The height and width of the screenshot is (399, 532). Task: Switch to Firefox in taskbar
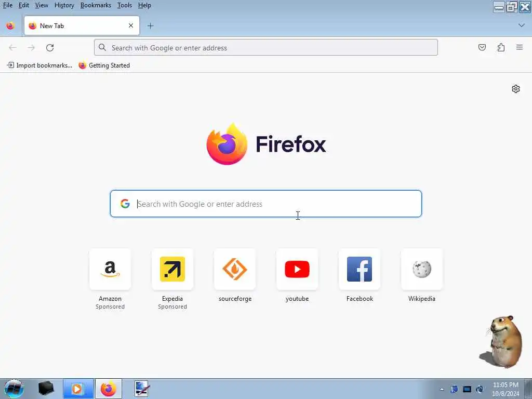tap(109, 389)
